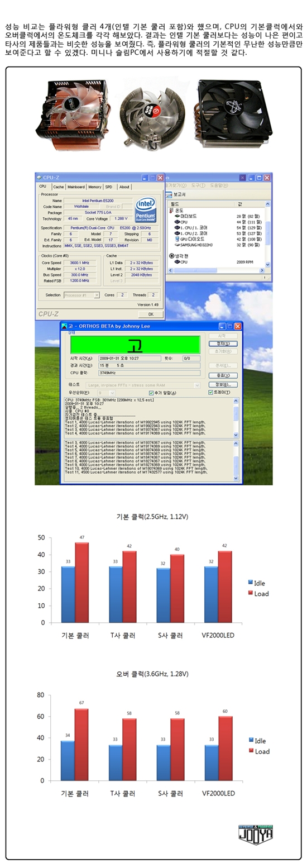The height and width of the screenshot is (868, 307).
Task: Click Bus Speed 300.0 MHz value
Action: 79,275
